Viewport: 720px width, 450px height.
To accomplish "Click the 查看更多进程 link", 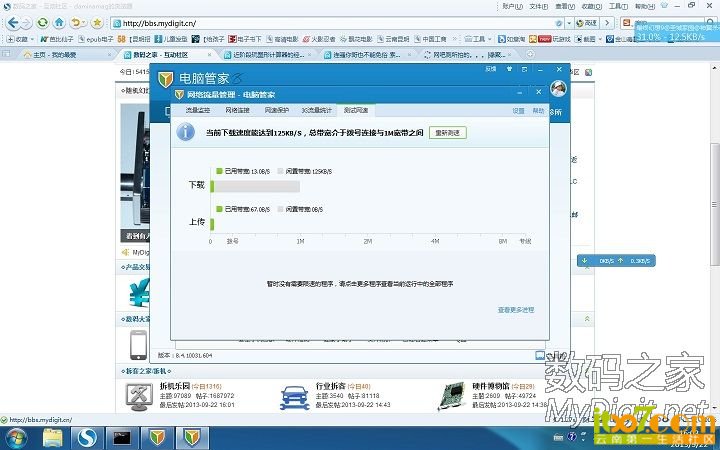I will tap(516, 310).
